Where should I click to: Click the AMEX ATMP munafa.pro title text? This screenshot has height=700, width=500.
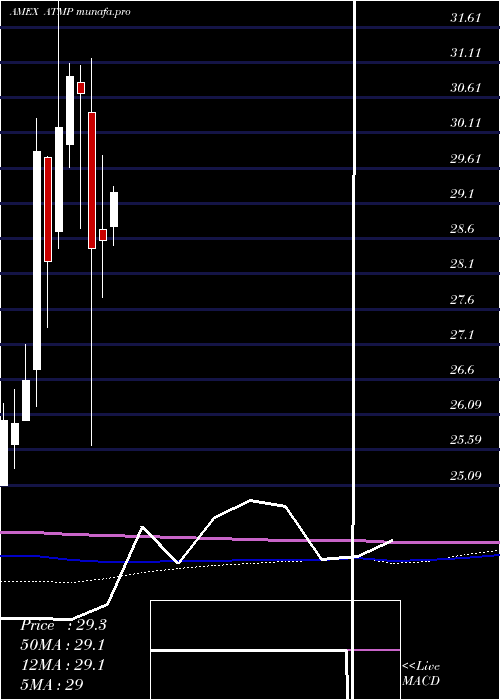pos(70,12)
